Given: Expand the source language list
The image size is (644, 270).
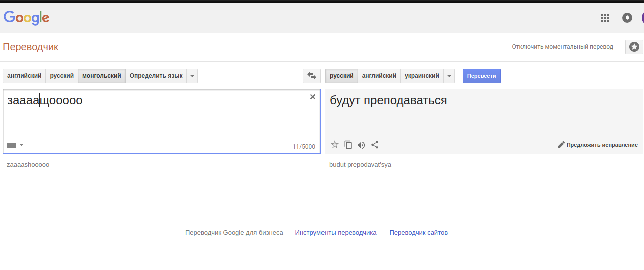Looking at the screenshot, I should [x=192, y=76].
